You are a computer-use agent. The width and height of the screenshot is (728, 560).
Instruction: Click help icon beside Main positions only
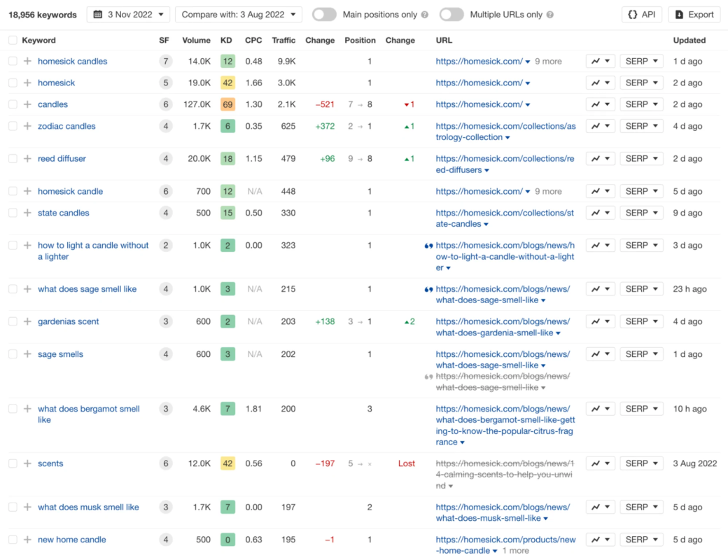click(424, 15)
